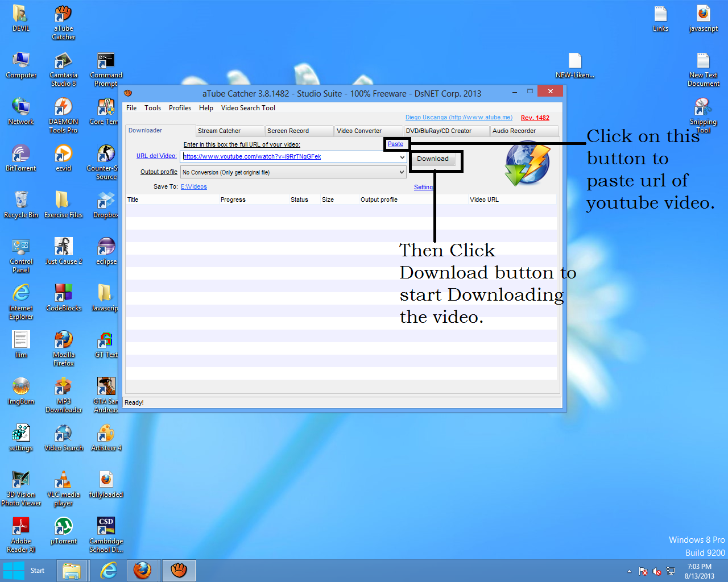
Task: Open Internet Explorer desktop shortcut
Action: pyautogui.click(x=21, y=302)
